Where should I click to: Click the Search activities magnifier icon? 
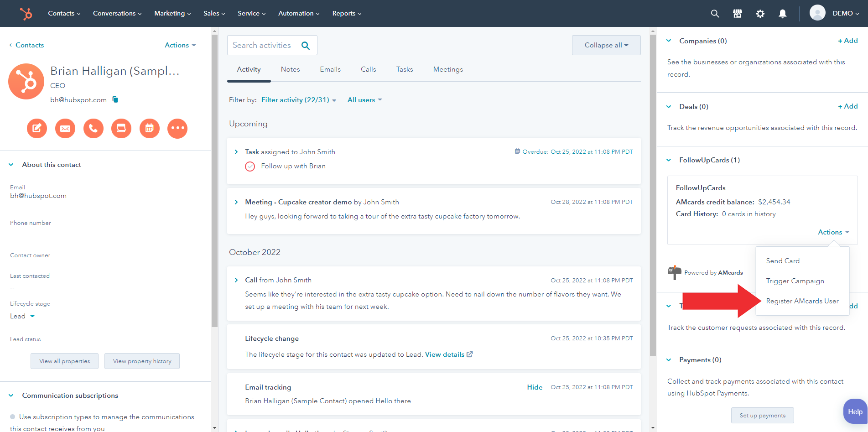click(306, 46)
